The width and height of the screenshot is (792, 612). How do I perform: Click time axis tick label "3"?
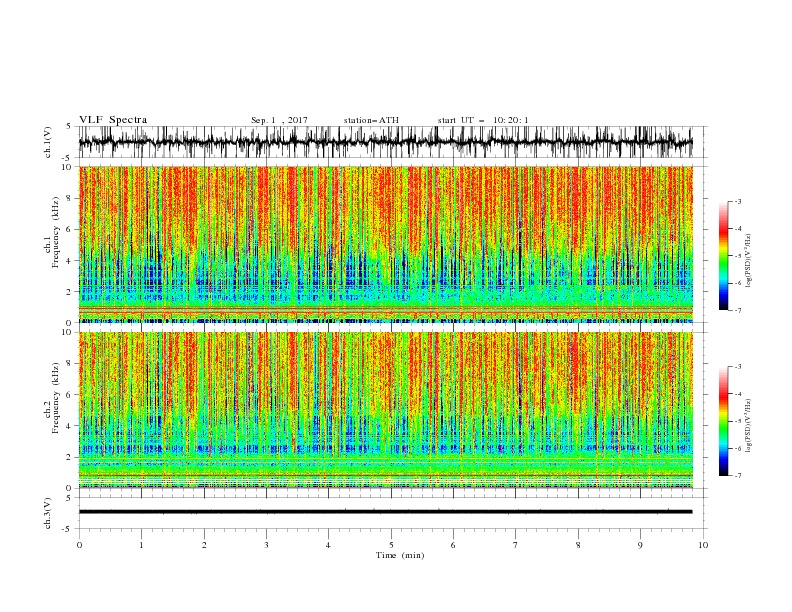point(266,545)
